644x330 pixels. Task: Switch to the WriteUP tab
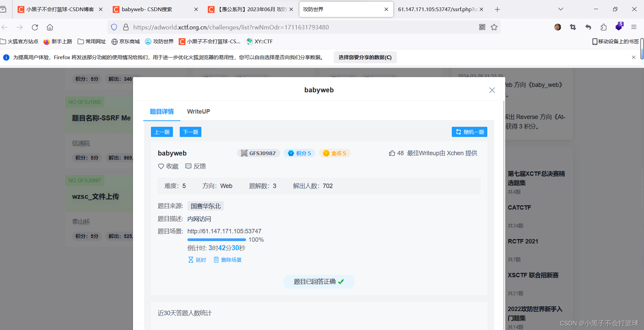(x=199, y=111)
